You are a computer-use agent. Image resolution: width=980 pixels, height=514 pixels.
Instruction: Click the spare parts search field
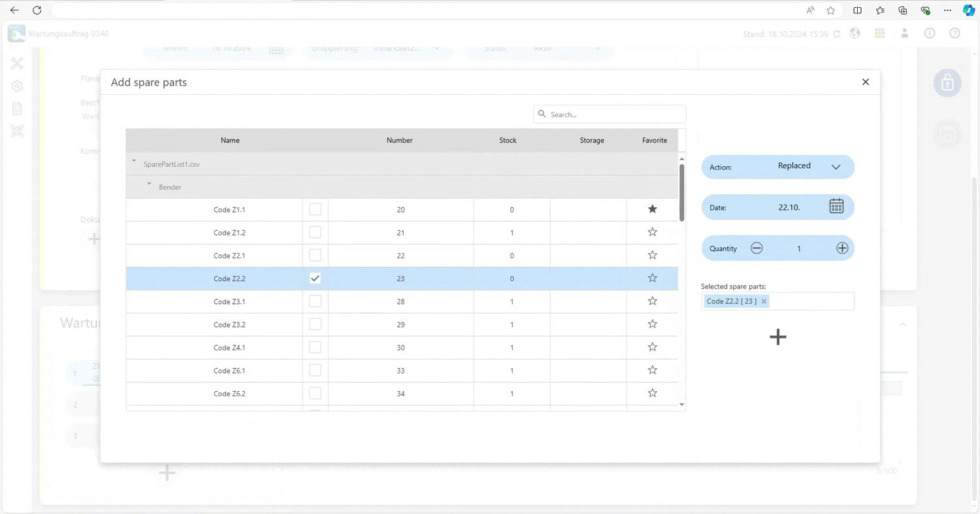coord(614,114)
